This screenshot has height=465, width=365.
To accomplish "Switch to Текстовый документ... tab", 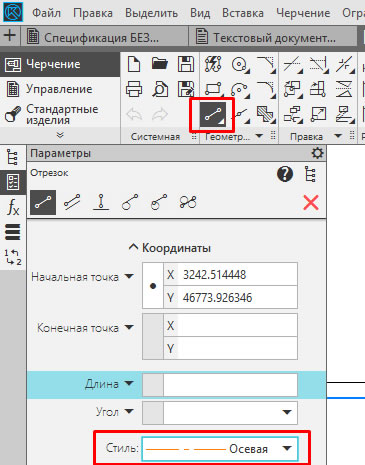I will tap(272, 37).
